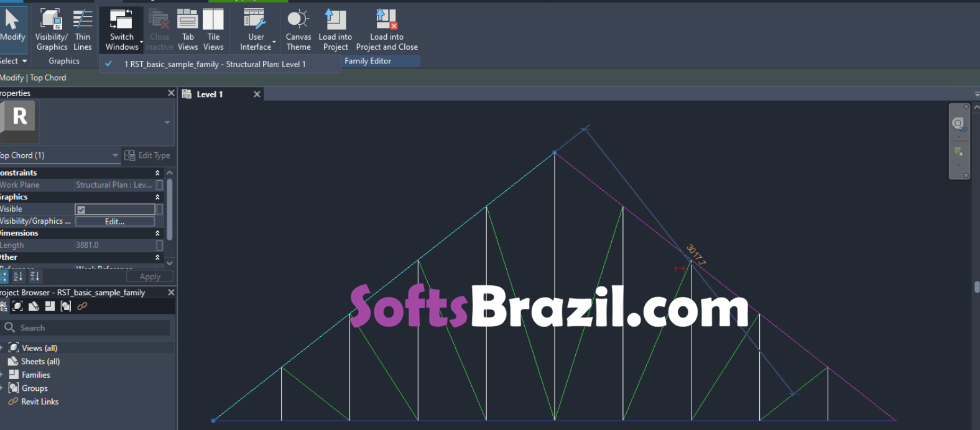Click Load into Project
The width and height of the screenshot is (980, 430).
pyautogui.click(x=335, y=29)
